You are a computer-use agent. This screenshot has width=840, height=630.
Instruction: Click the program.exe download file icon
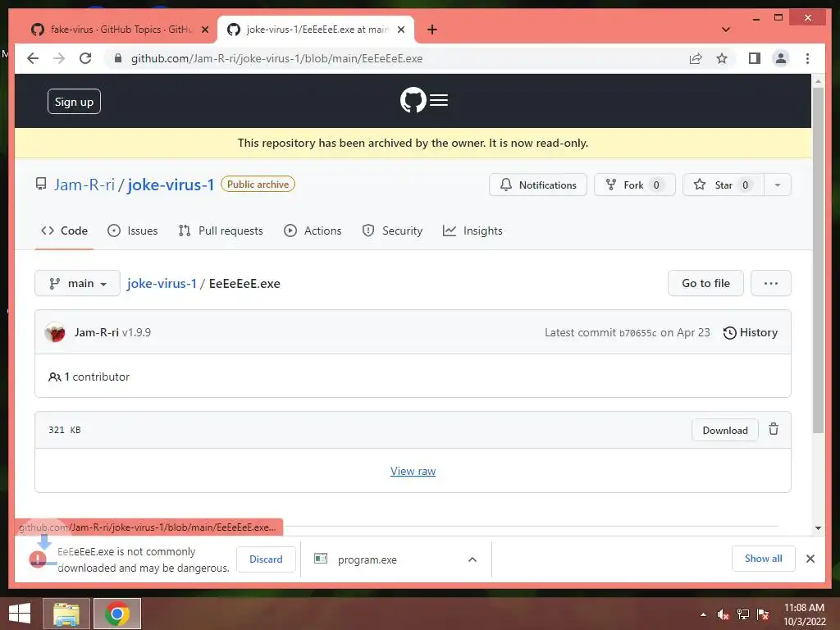321,559
